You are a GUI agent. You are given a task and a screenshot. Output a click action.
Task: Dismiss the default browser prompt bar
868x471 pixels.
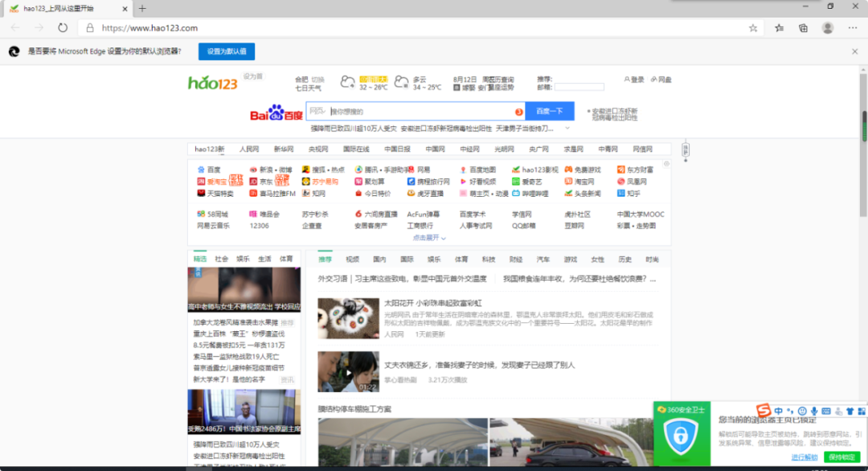click(854, 51)
